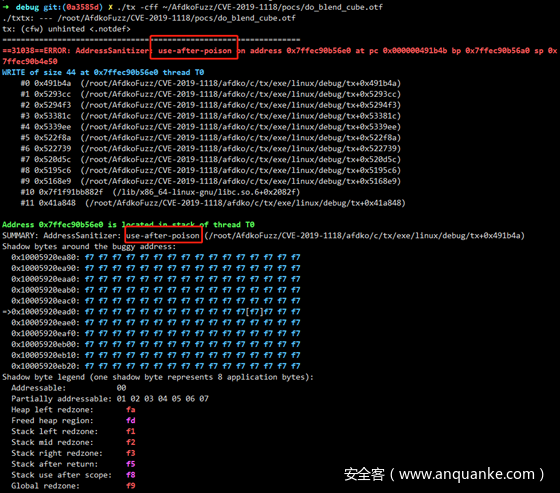Click the 'Stack after return:' legend label
The height and width of the screenshot is (493, 560).
[x=54, y=464]
